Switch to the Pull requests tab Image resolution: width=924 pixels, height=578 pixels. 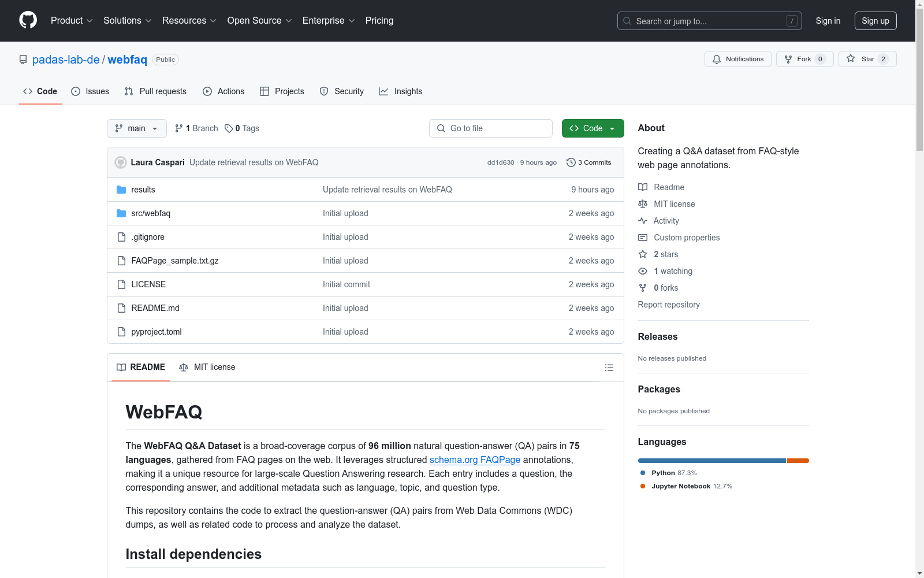coord(155,91)
